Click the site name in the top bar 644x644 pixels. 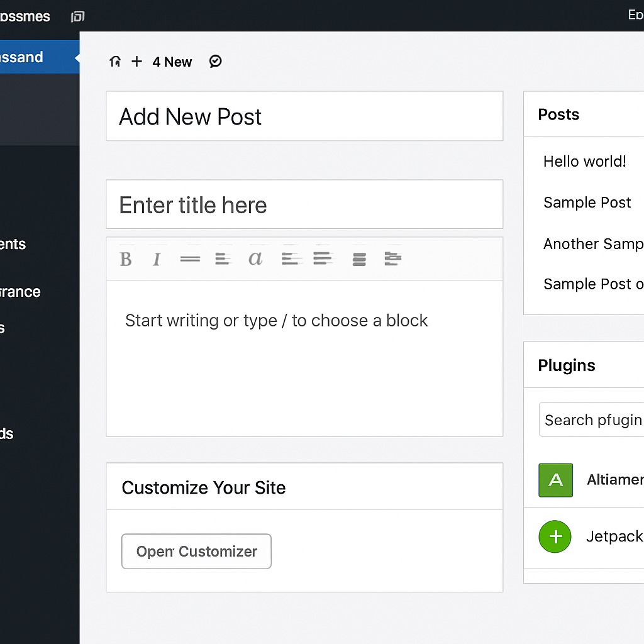click(25, 16)
